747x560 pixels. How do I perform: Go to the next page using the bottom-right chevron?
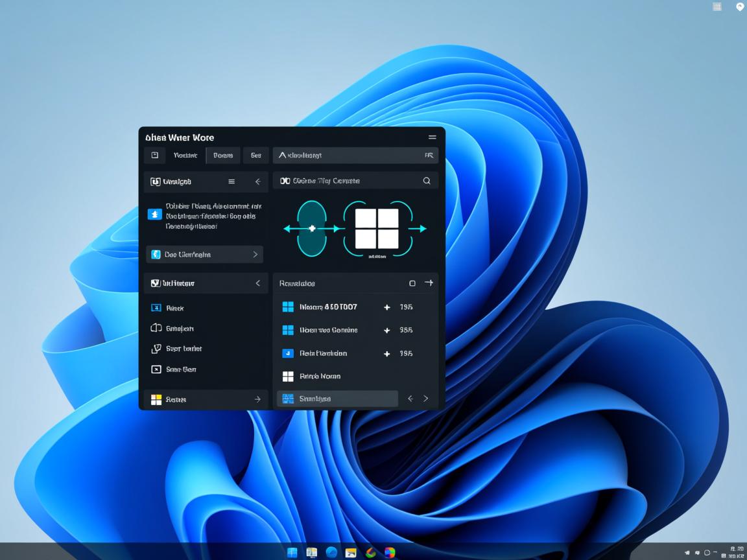pos(426,399)
